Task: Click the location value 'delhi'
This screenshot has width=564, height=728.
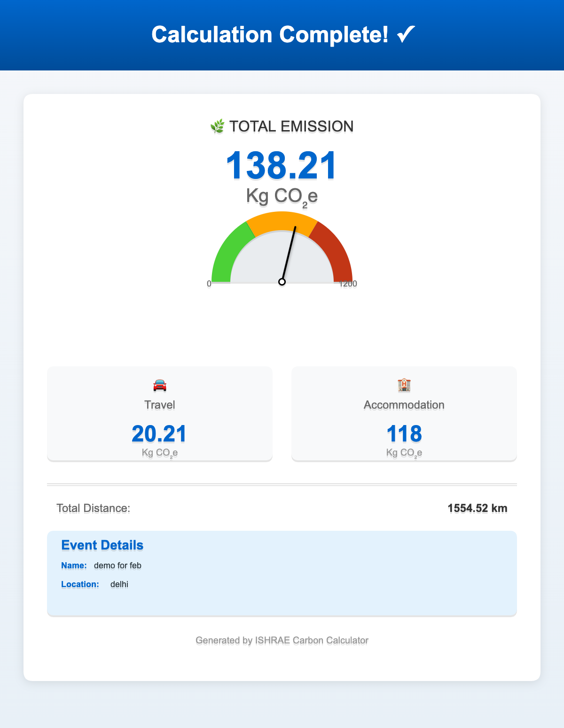Action: click(x=119, y=584)
